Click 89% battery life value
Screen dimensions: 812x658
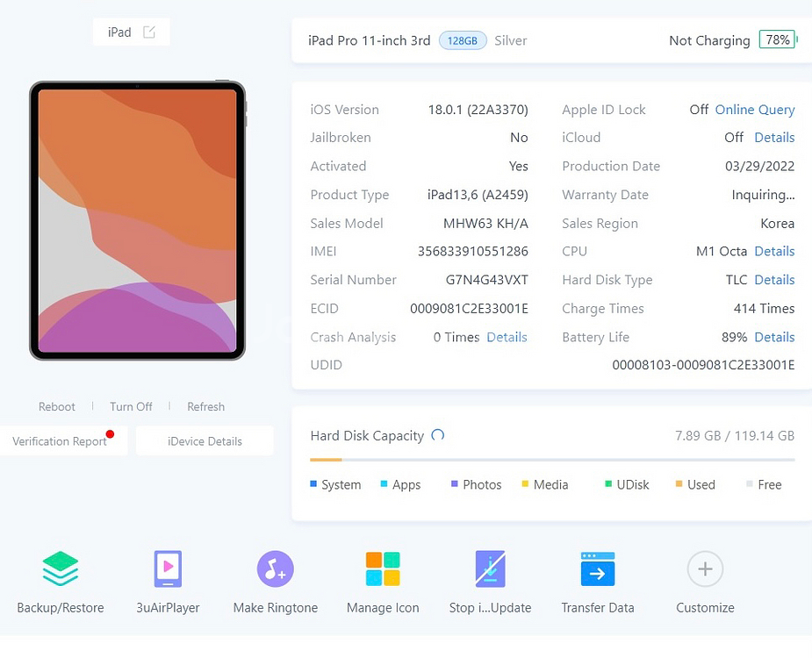[x=735, y=337]
